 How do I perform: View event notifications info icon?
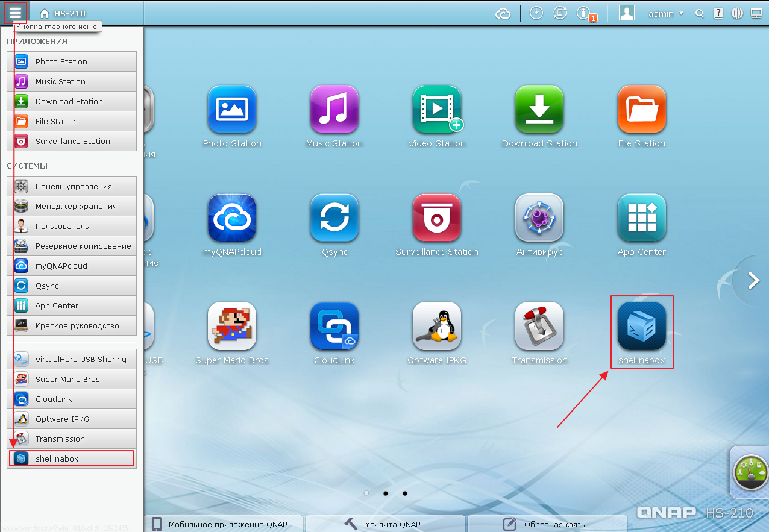point(584,13)
